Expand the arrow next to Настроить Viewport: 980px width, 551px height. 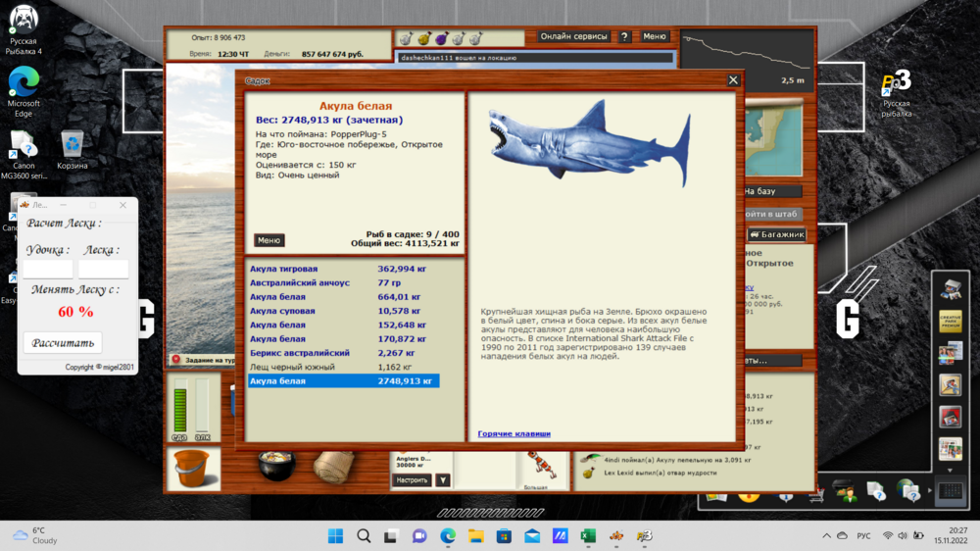[x=443, y=480]
